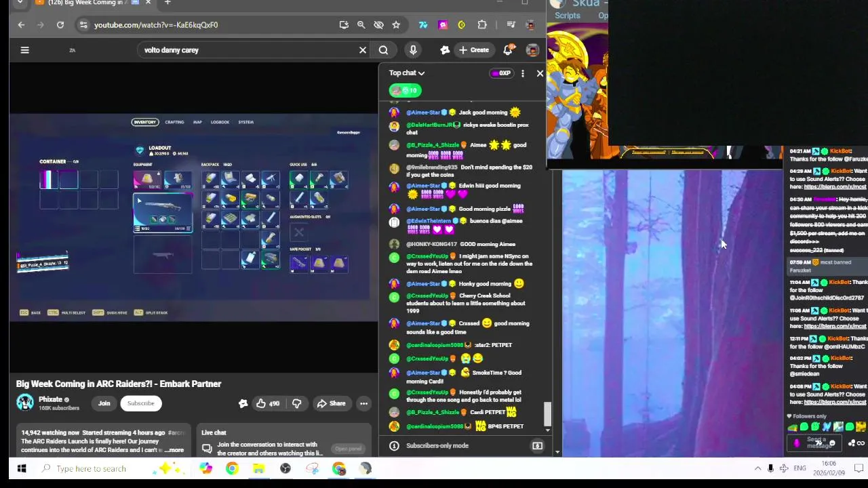The height and width of the screenshot is (488, 868).
Task: Click the sparkle icon left of Create
Action: [x=445, y=50]
